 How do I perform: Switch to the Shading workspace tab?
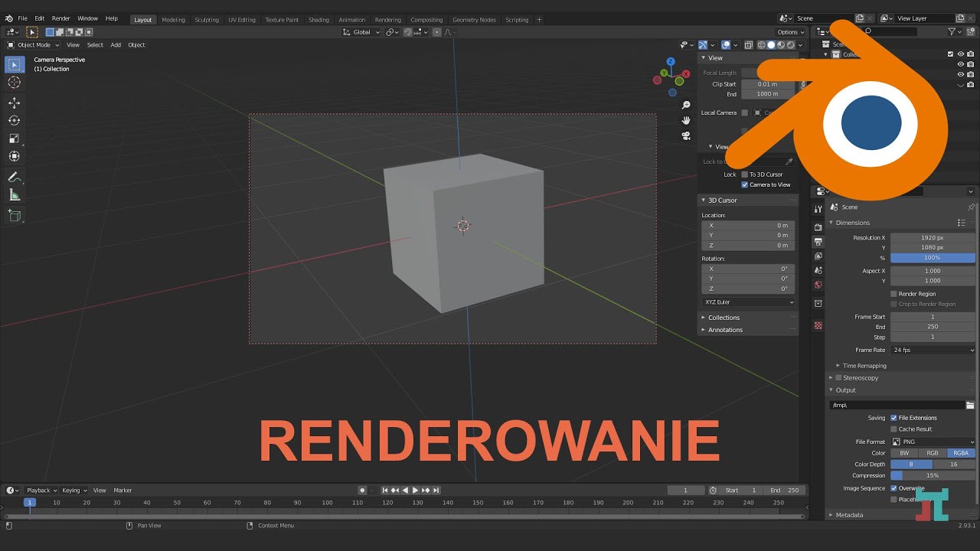coord(318,19)
